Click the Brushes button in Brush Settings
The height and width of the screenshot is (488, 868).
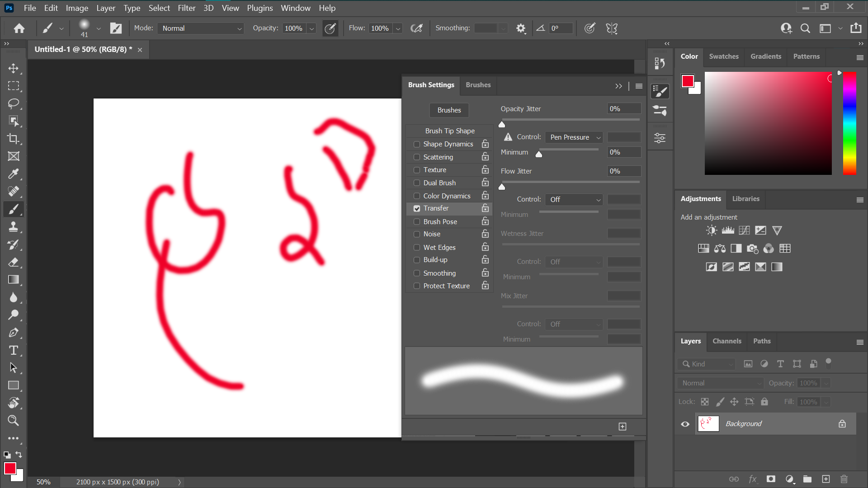448,110
